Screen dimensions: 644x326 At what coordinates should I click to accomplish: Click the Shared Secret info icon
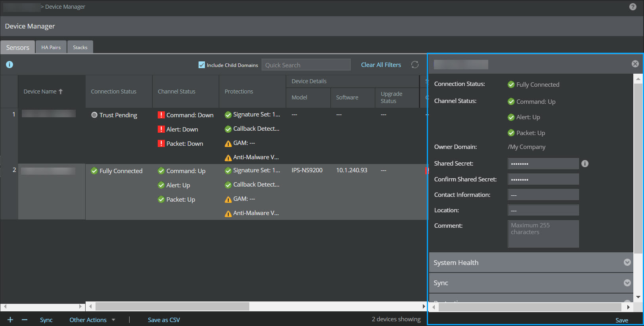pyautogui.click(x=585, y=164)
